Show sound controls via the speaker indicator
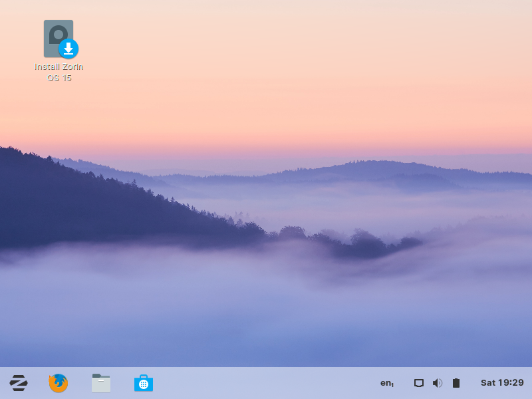This screenshot has width=532, height=399. point(437,383)
